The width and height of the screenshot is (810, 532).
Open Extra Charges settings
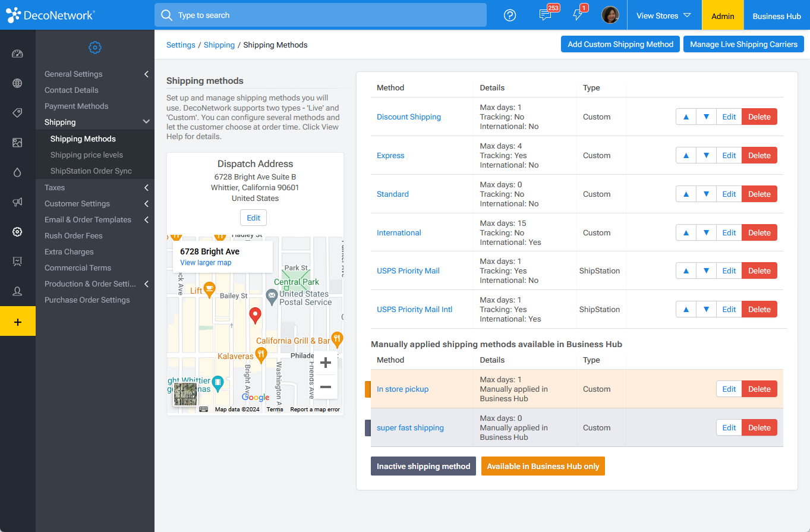click(69, 252)
